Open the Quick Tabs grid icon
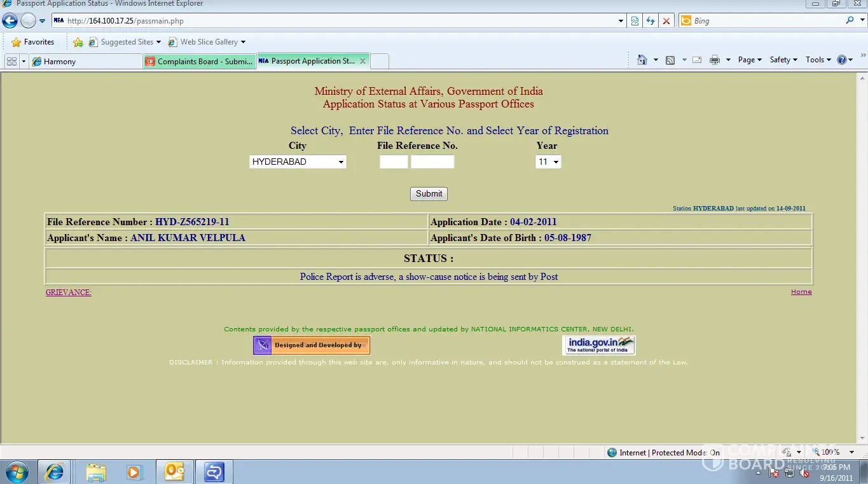The width and height of the screenshot is (868, 484). (11, 61)
